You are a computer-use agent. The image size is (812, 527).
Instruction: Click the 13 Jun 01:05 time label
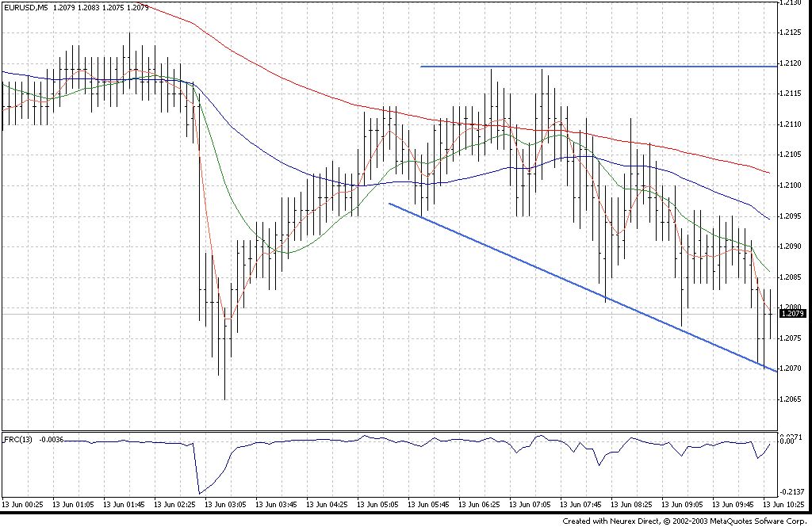(74, 504)
